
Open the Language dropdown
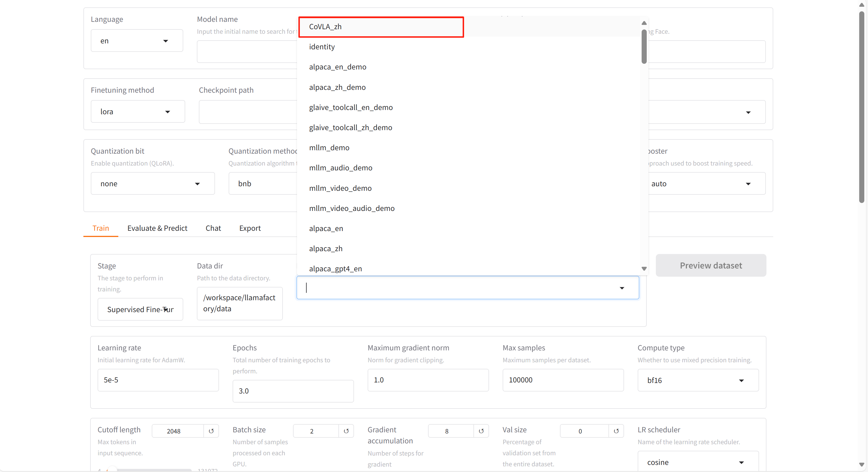(137, 41)
